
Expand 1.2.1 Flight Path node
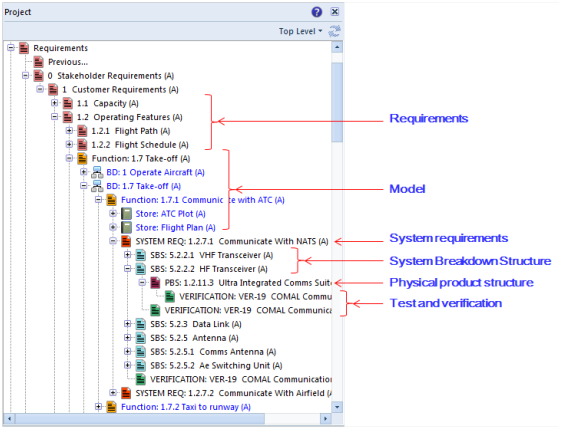point(69,131)
